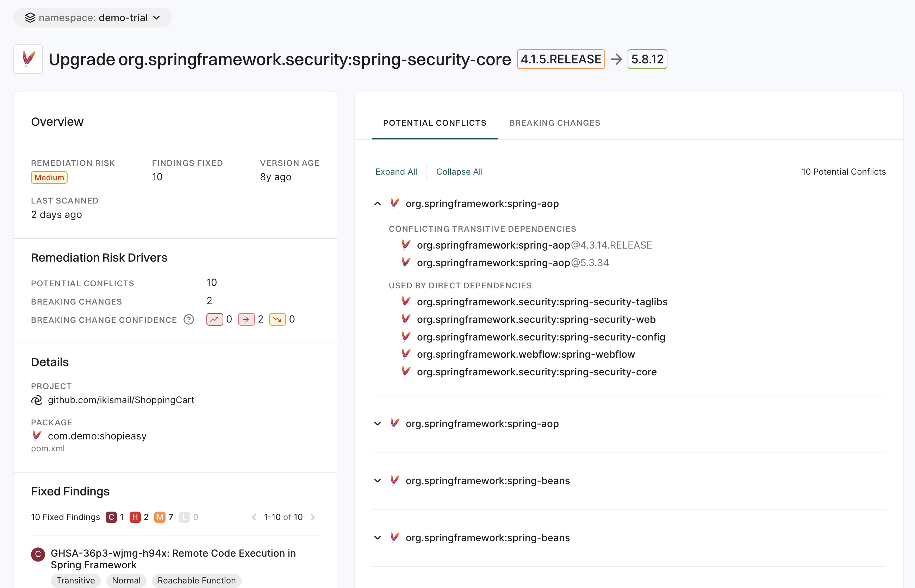
Task: Click the High severity H badge
Action: (135, 517)
